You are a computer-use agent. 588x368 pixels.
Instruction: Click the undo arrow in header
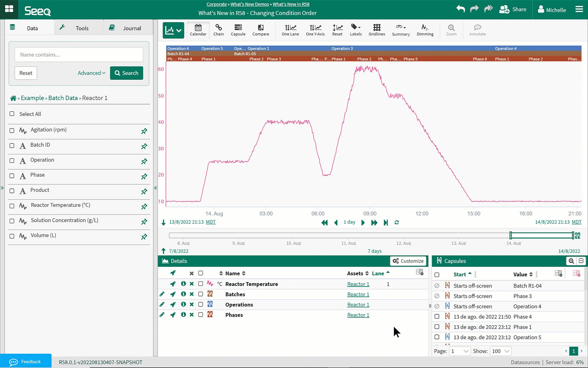461,9
